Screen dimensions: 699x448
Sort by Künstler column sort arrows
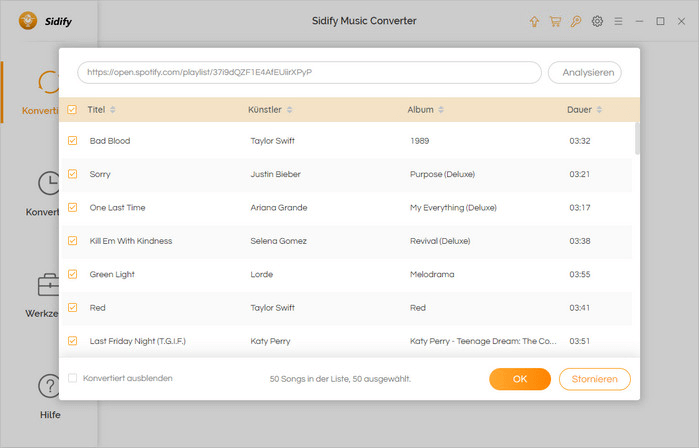[289, 110]
